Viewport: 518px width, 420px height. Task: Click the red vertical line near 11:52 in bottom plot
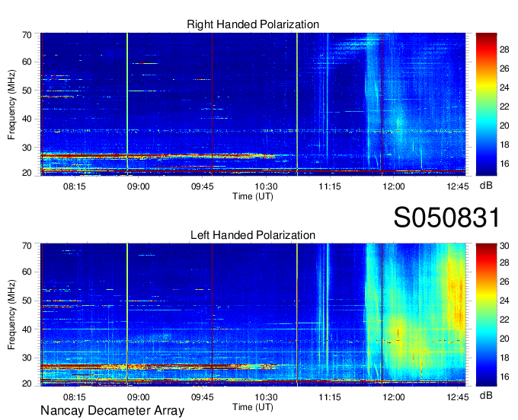click(382, 314)
